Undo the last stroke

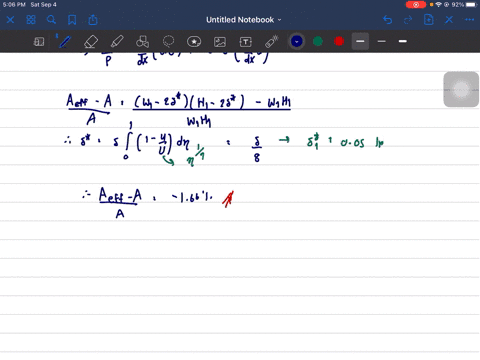(388, 20)
